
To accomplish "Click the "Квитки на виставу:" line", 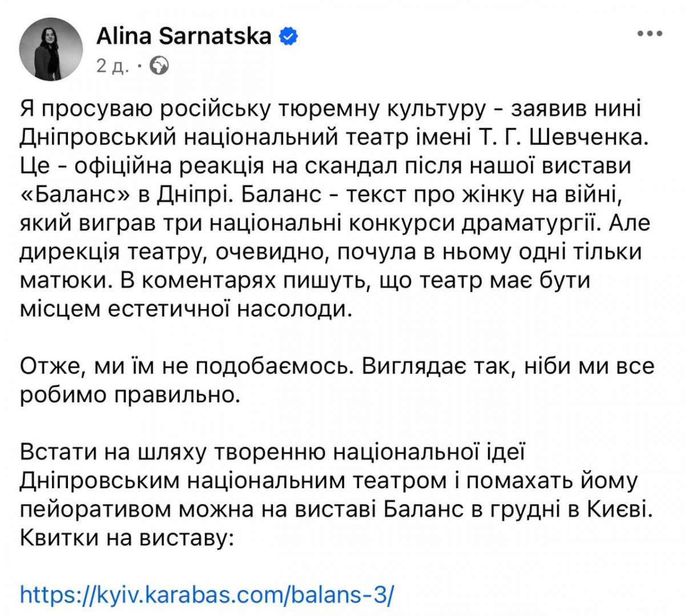I will (127, 538).
